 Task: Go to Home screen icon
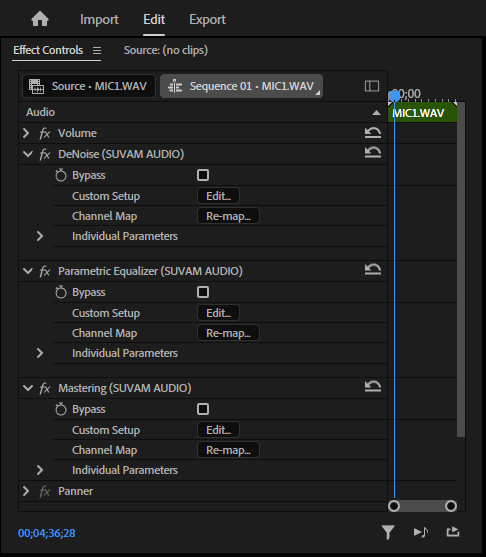(40, 19)
